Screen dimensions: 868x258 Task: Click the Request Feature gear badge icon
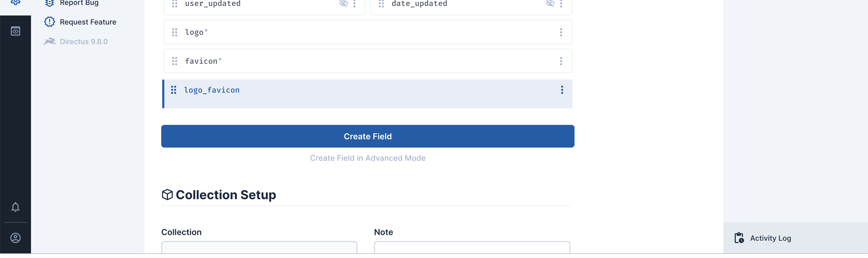[x=49, y=21]
